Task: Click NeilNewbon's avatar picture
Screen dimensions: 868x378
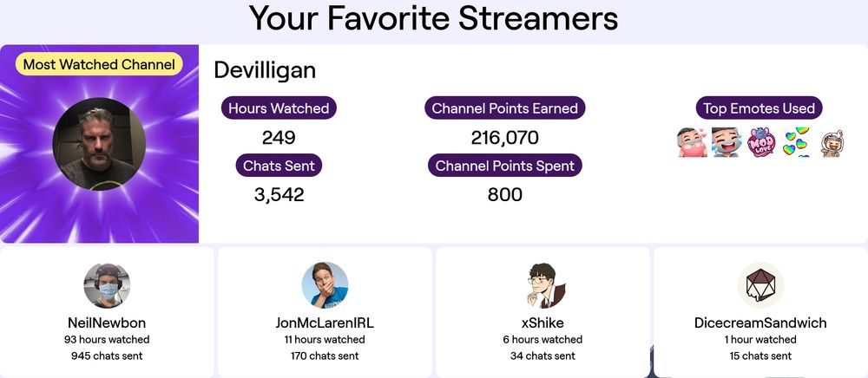Action: (107, 285)
